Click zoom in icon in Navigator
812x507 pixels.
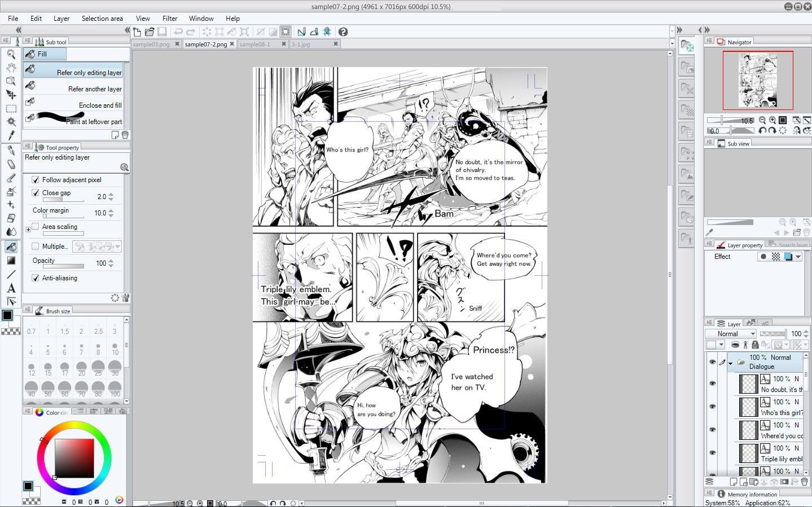coord(773,120)
